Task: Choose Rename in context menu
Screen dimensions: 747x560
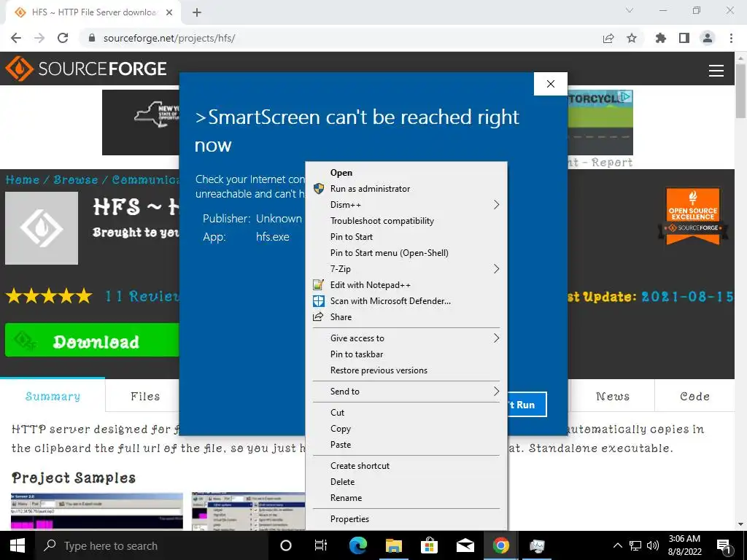Action: pyautogui.click(x=406, y=497)
